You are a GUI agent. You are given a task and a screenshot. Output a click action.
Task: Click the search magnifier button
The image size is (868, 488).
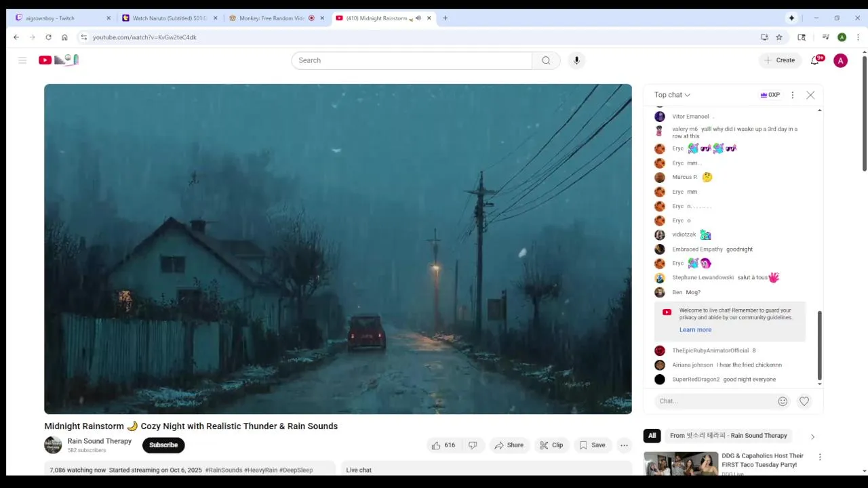point(546,60)
